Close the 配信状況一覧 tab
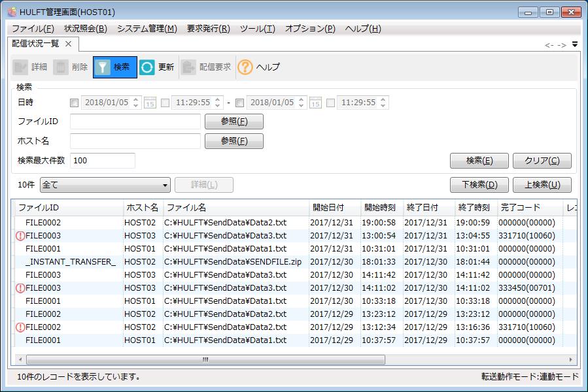588x392 pixels. coord(68,44)
